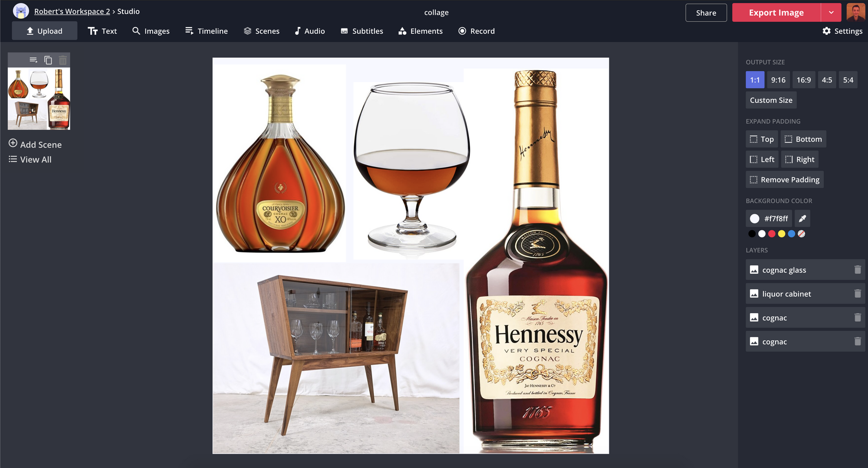Duplicate the scene with the copy icon
This screenshot has height=468, width=868.
click(48, 60)
